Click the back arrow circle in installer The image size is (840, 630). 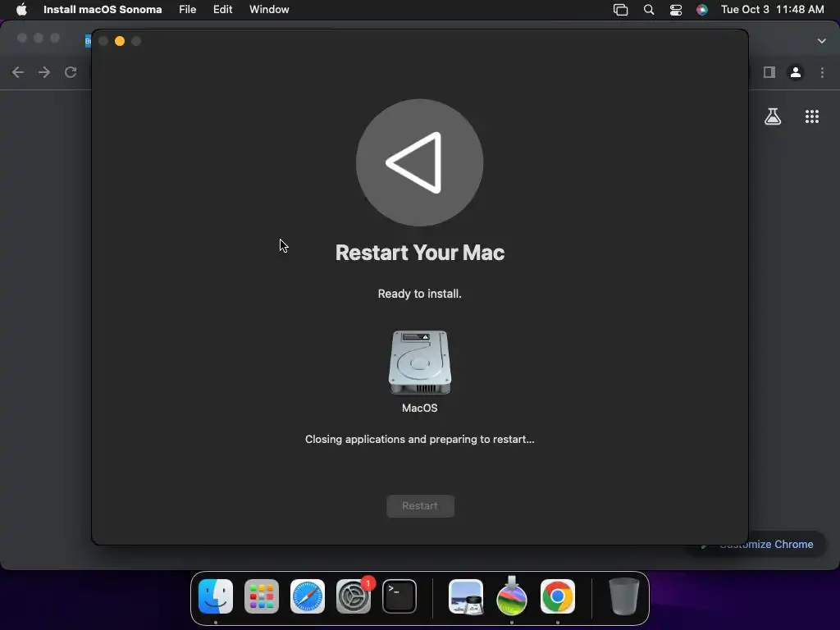tap(419, 162)
